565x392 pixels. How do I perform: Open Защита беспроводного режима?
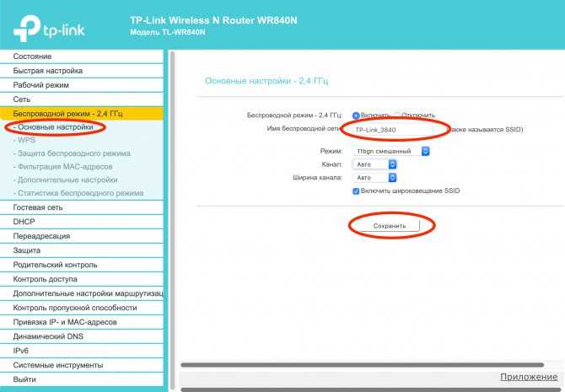(72, 153)
